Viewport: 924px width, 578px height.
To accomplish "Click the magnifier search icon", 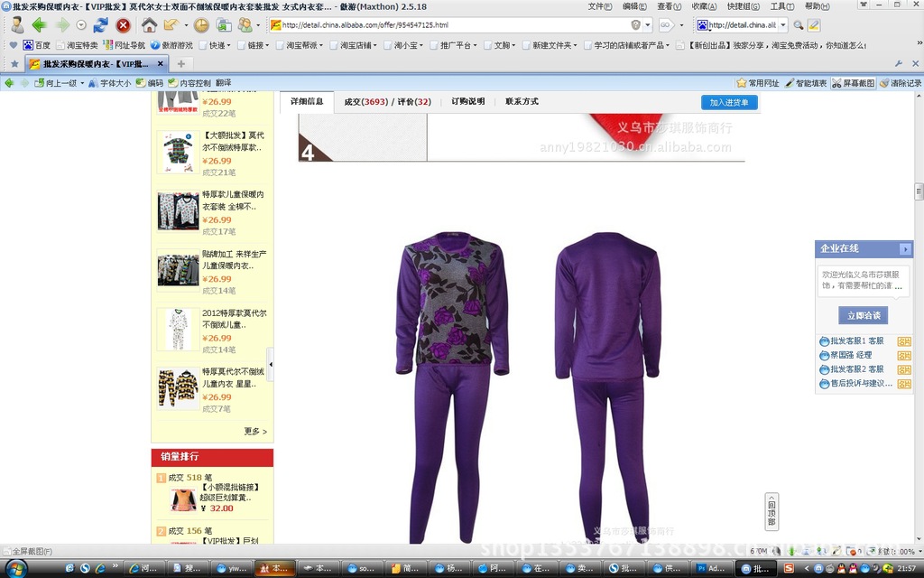I will point(798,24).
